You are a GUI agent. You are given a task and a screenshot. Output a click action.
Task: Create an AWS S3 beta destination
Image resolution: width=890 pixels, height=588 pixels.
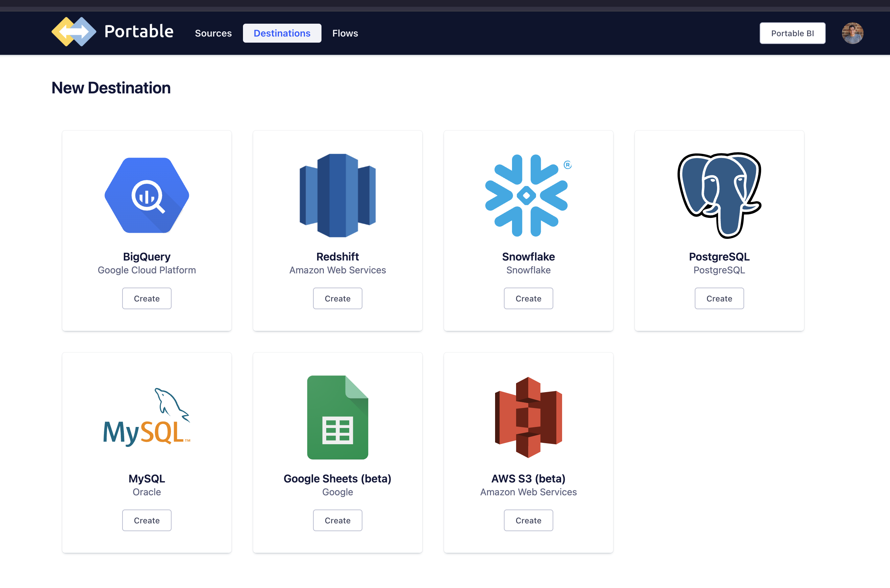coord(528,520)
